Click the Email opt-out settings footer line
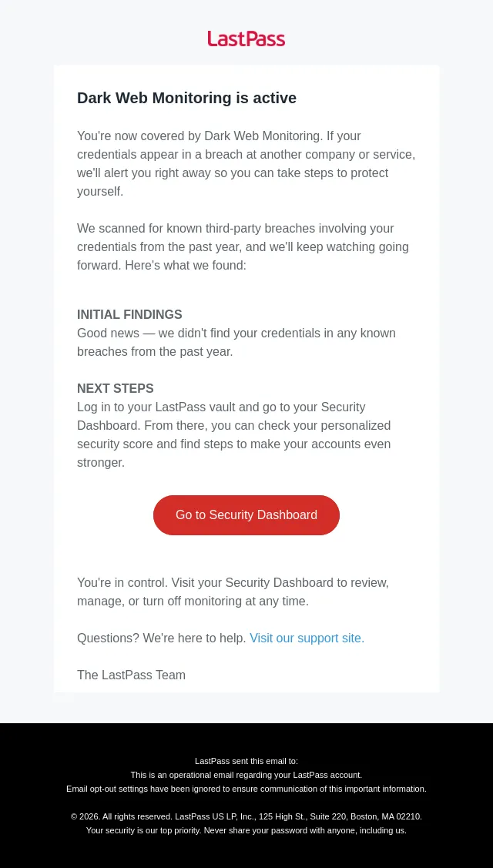 pyautogui.click(x=246, y=789)
